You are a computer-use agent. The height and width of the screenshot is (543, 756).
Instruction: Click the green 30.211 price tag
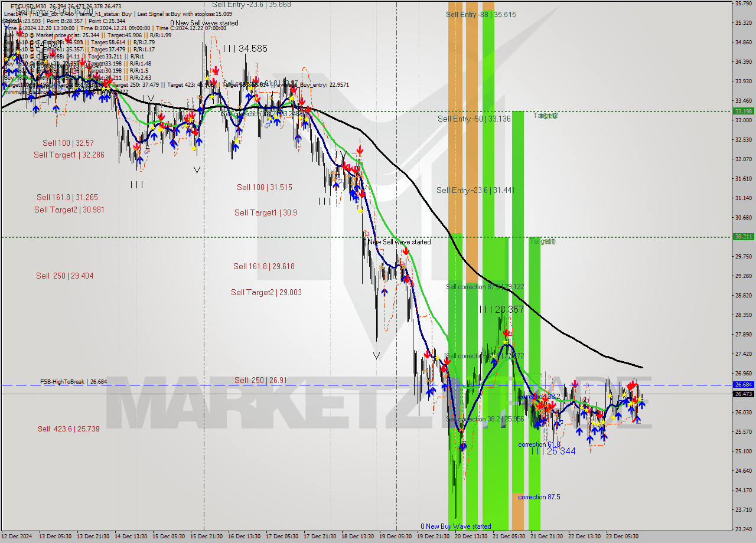point(743,236)
